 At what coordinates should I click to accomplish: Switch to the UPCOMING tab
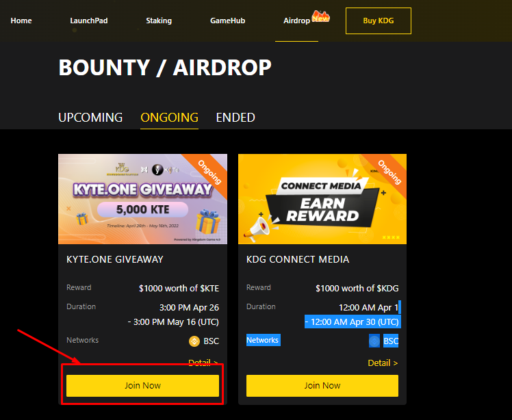point(90,118)
